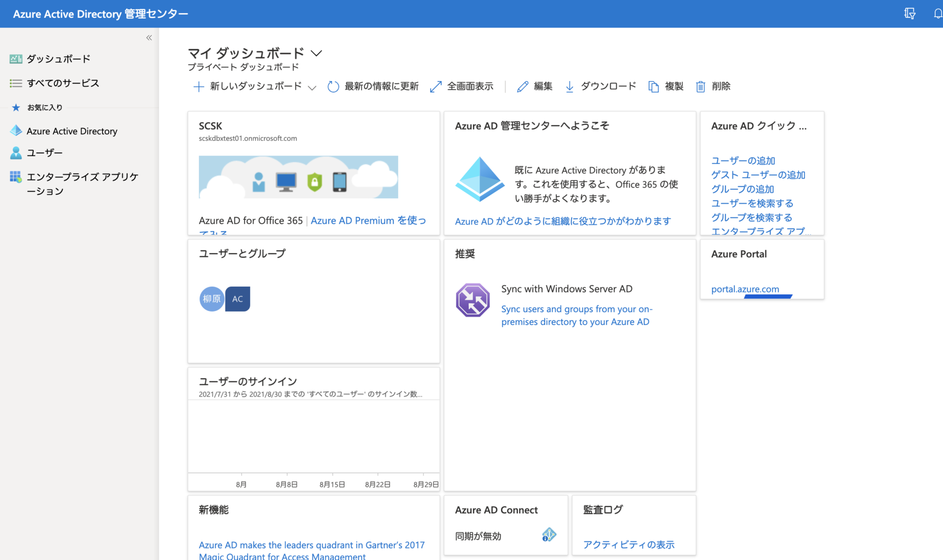Open the portal.azure.com link
This screenshot has width=943, height=560.
click(x=745, y=289)
